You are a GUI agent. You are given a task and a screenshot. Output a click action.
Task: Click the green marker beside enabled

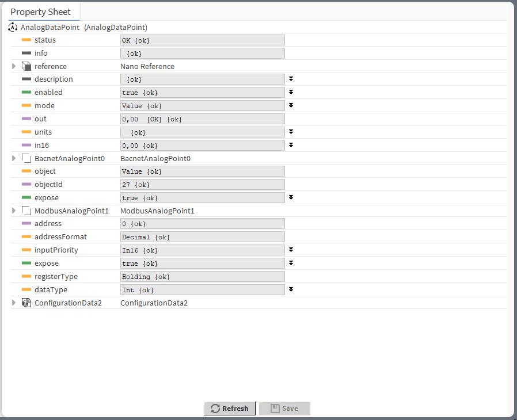[x=26, y=93]
